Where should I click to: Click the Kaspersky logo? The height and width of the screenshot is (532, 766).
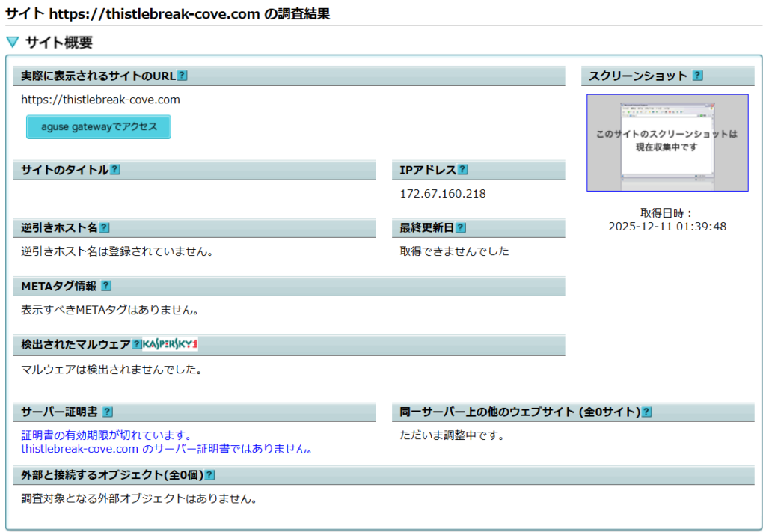171,344
